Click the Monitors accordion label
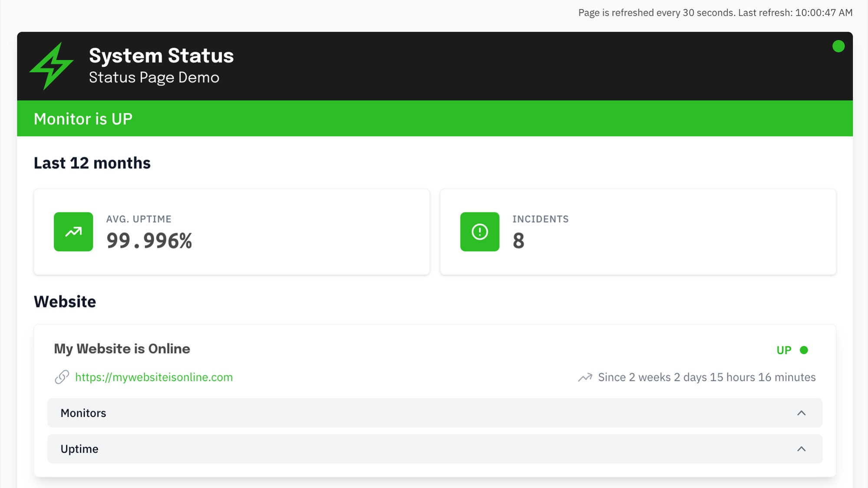The image size is (868, 488). (83, 413)
